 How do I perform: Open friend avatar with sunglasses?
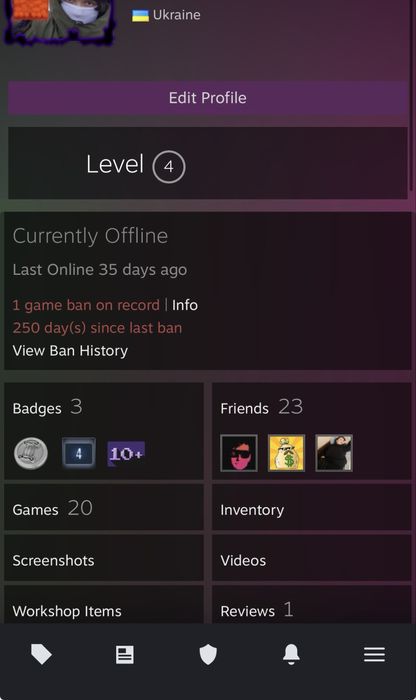tap(239, 453)
